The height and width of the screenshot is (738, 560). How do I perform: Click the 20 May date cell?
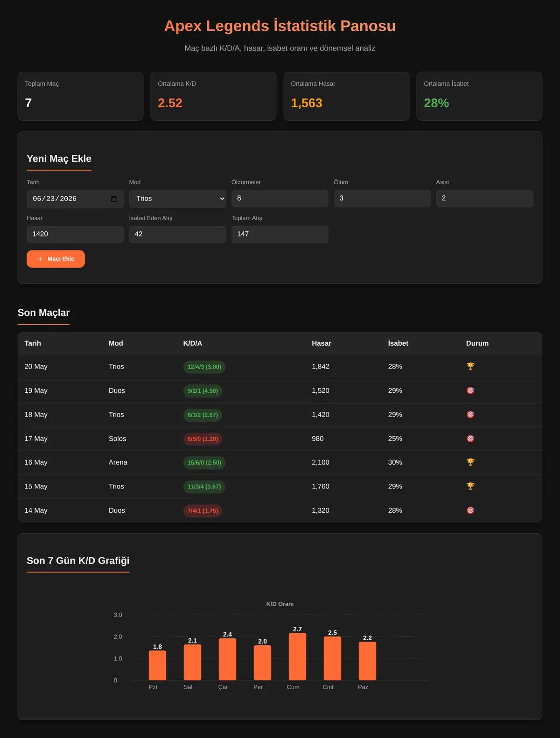click(x=36, y=367)
